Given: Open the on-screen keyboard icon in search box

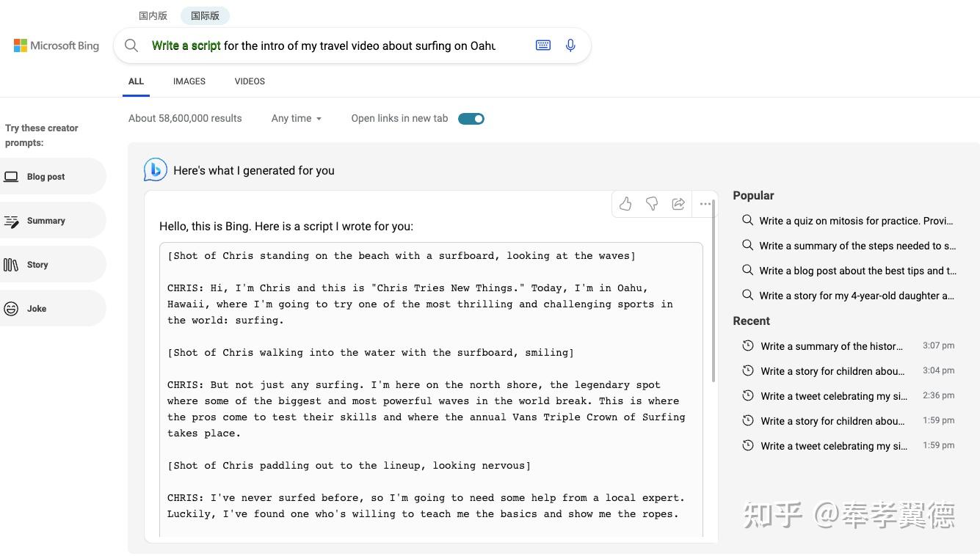Looking at the screenshot, I should coord(543,45).
